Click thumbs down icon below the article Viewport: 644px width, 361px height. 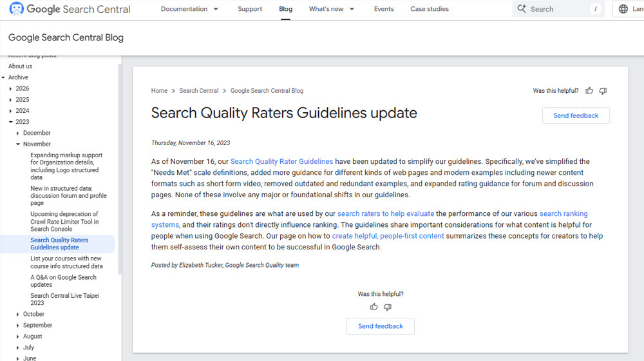[x=388, y=307]
